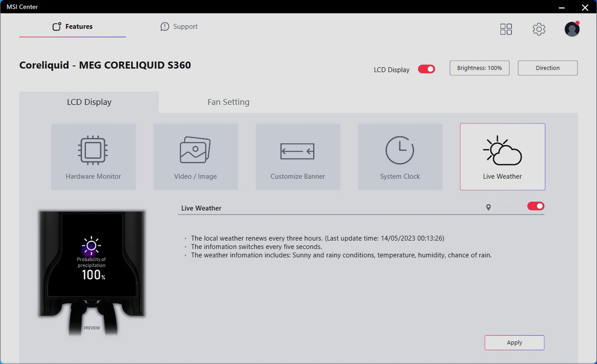
Task: Select the System Clock display mode
Action: click(400, 156)
